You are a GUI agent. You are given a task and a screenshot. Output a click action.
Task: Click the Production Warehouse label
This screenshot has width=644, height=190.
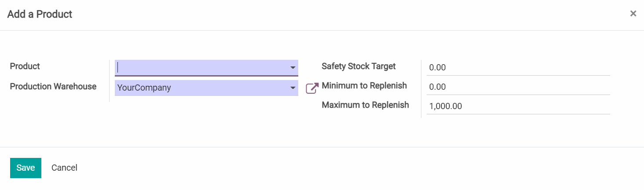(x=53, y=87)
